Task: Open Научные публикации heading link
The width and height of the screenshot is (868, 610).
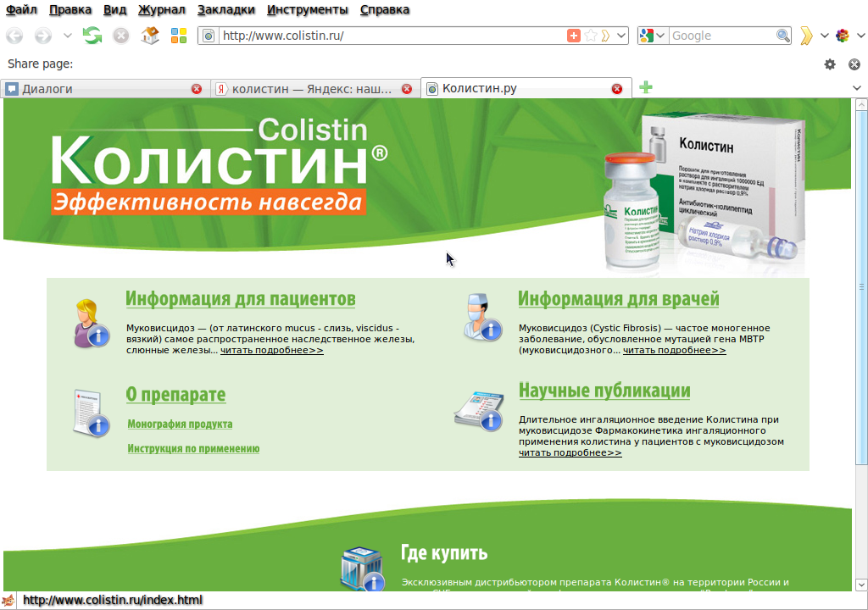Action: click(x=604, y=391)
